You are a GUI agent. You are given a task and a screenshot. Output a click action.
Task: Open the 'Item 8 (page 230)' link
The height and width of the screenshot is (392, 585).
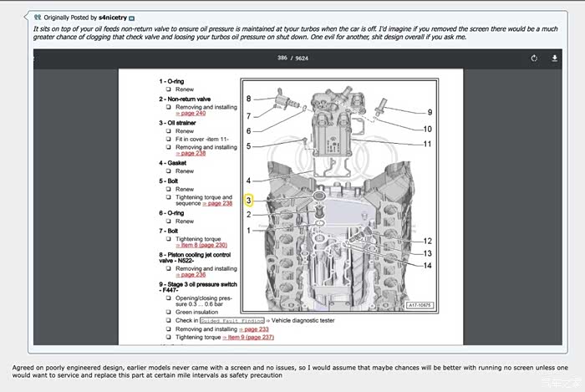pos(201,245)
